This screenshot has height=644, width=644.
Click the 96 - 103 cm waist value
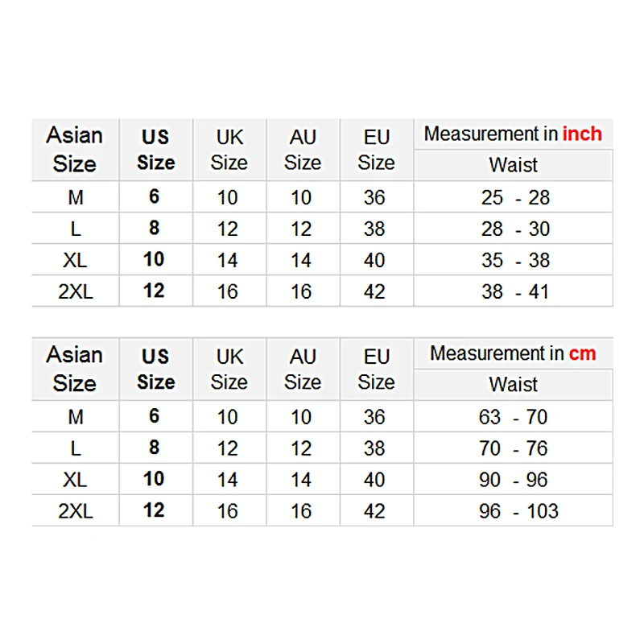tap(518, 511)
